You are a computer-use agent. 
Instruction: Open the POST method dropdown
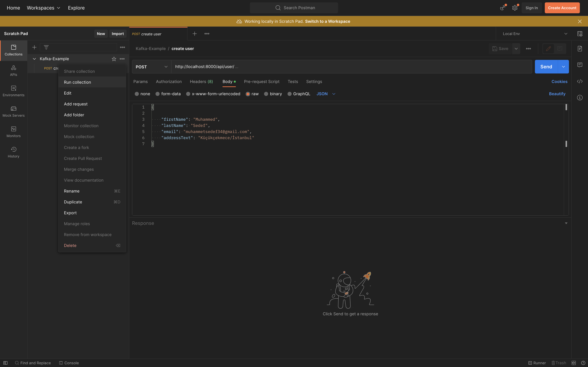tap(151, 67)
